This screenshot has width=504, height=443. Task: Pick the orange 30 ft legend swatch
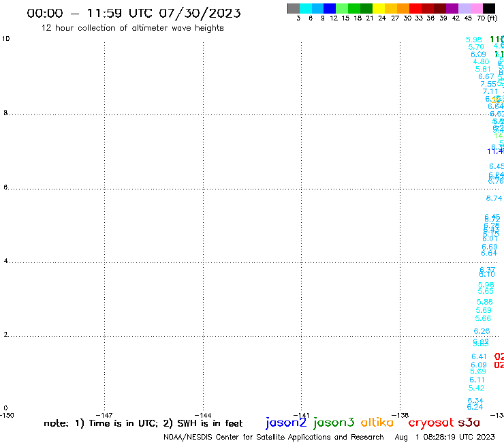pyautogui.click(x=403, y=8)
